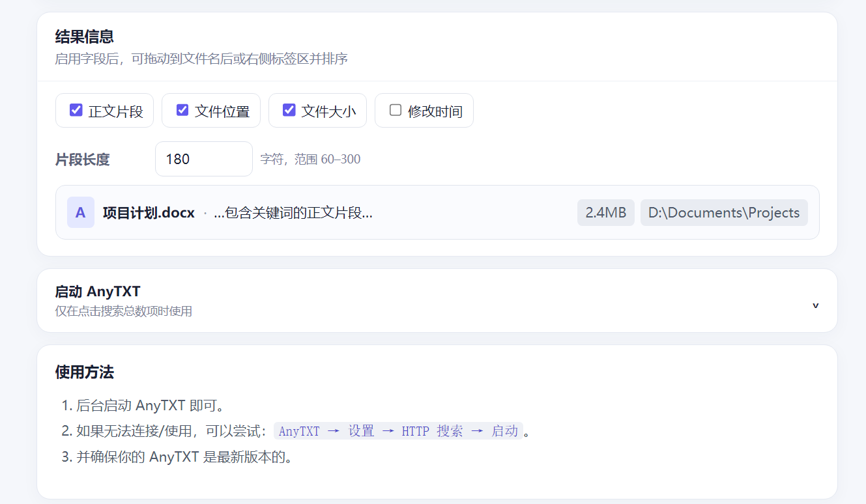Image resolution: width=866 pixels, height=504 pixels.
Task: Click the 片段长度 label
Action: 83,160
